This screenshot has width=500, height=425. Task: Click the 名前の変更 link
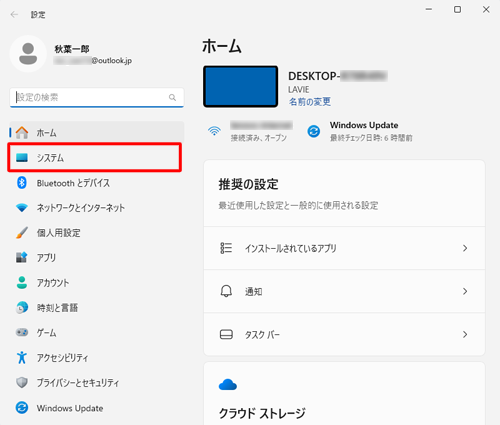tap(310, 101)
